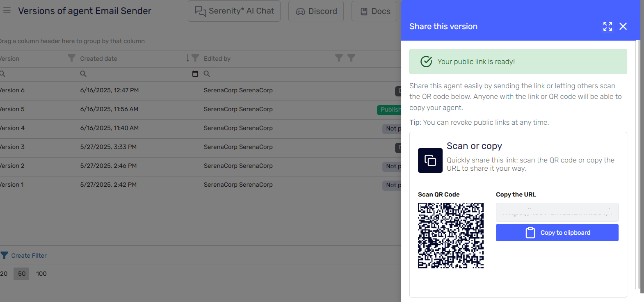
Task: Select Version 4 row
Action: click(x=200, y=128)
